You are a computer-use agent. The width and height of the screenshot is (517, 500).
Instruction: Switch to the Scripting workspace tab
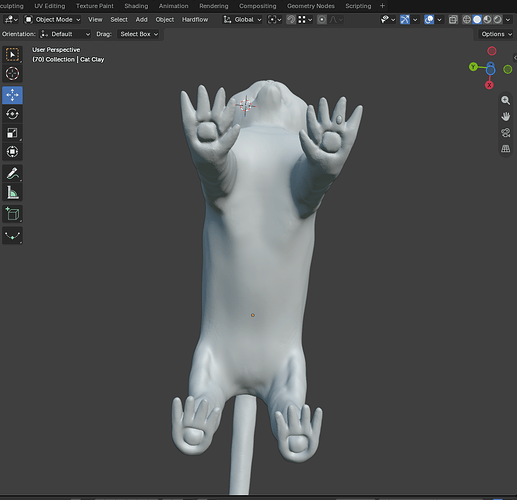tap(358, 6)
